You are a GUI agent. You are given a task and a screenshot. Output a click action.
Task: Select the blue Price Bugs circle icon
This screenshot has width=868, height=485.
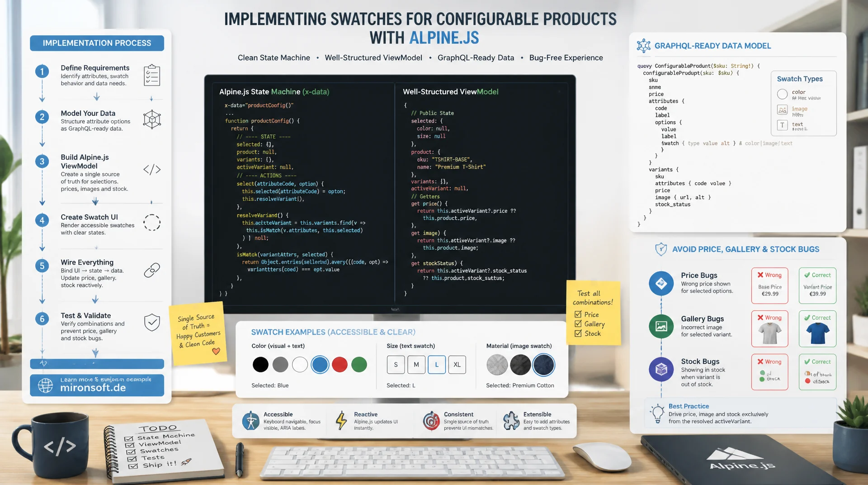[x=661, y=283]
